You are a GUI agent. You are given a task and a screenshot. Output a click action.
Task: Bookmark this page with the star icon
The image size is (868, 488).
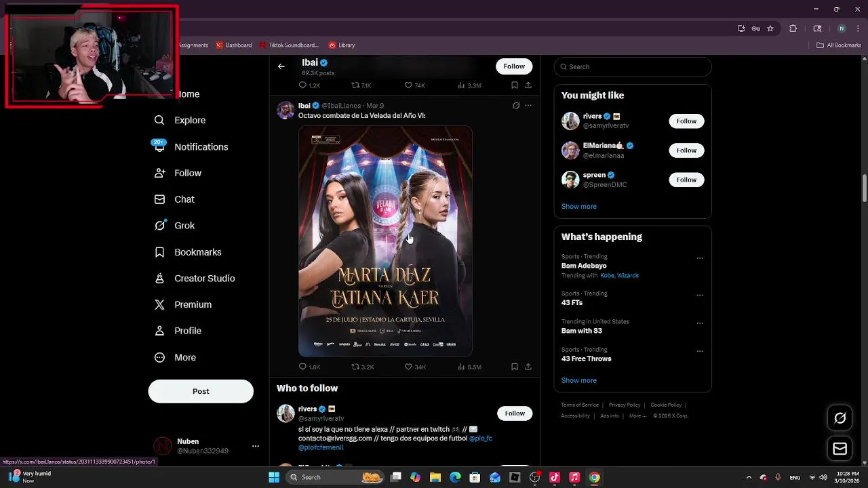(x=770, y=28)
